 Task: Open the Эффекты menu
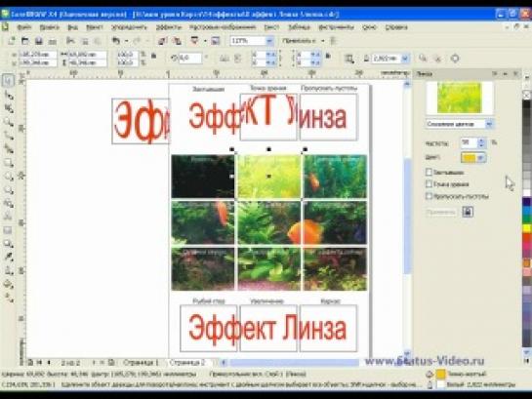168,27
